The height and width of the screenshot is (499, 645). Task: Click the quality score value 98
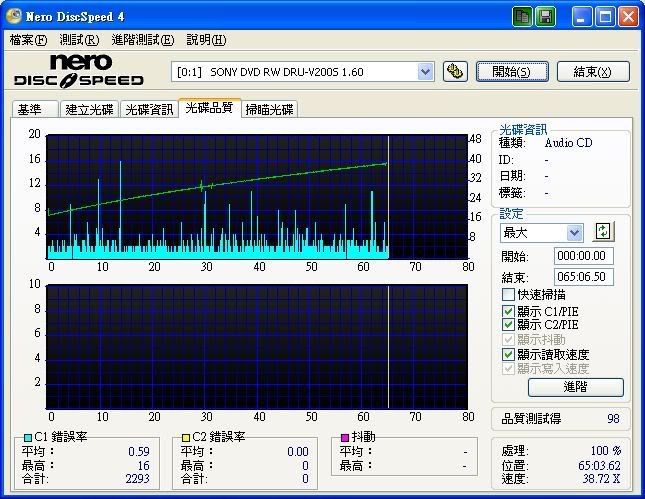pos(613,419)
